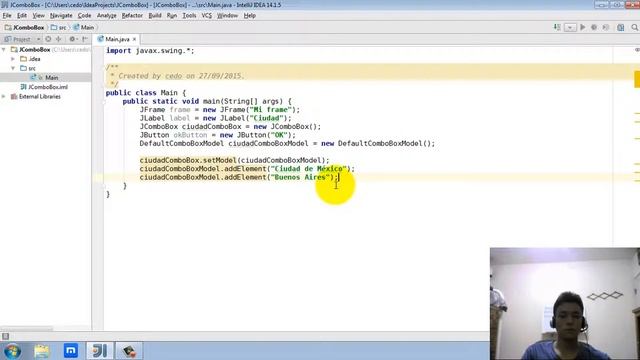This screenshot has width=640, height=360.
Task: Click the "Buenos Aires" string literal
Action: click(300, 177)
